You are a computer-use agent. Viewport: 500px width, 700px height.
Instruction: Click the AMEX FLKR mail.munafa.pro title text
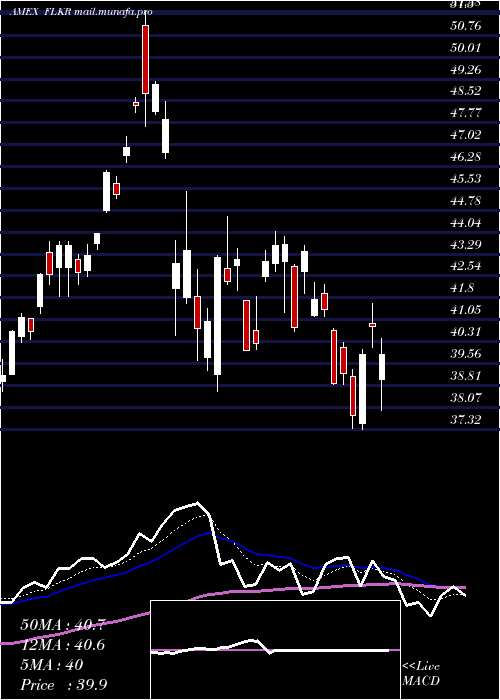(x=81, y=12)
